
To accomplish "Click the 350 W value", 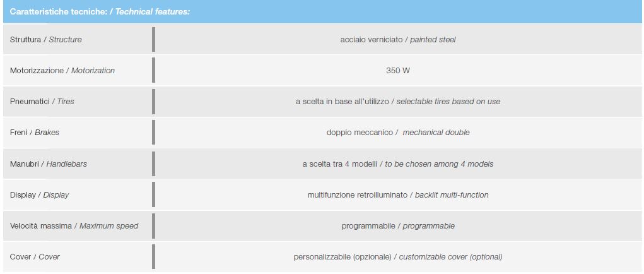I will (x=398, y=70).
